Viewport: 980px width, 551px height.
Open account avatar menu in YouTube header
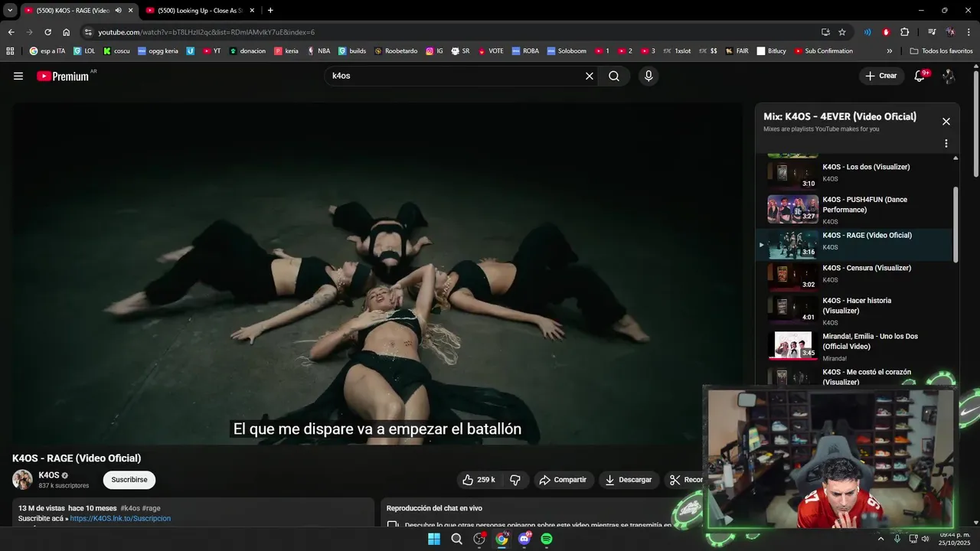coord(949,76)
